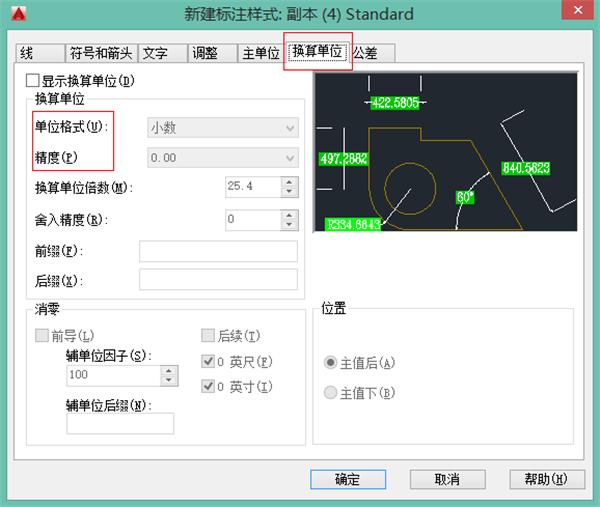Click the 后缀 input field
This screenshot has height=507, width=600.
218,280
